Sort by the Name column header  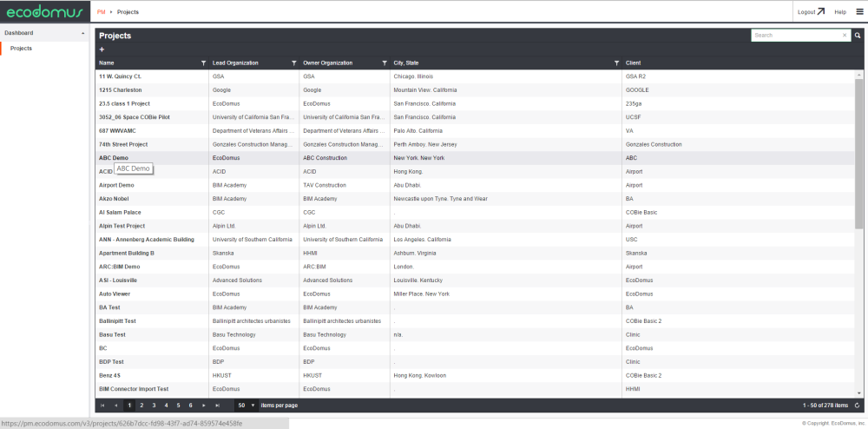pyautogui.click(x=107, y=63)
